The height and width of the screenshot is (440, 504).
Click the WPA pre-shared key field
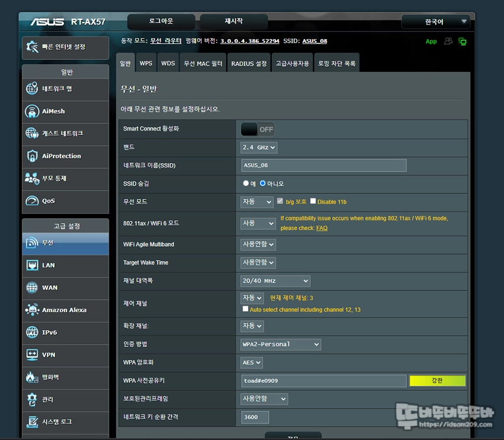pyautogui.click(x=324, y=381)
